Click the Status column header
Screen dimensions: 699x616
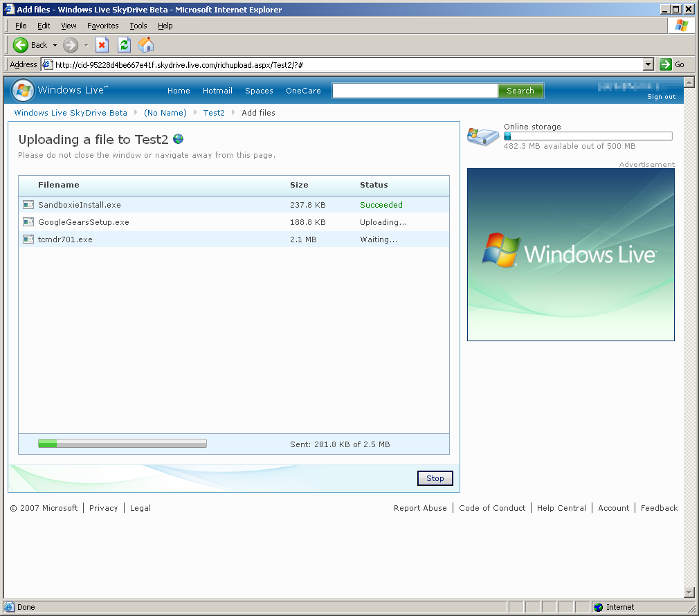(374, 185)
